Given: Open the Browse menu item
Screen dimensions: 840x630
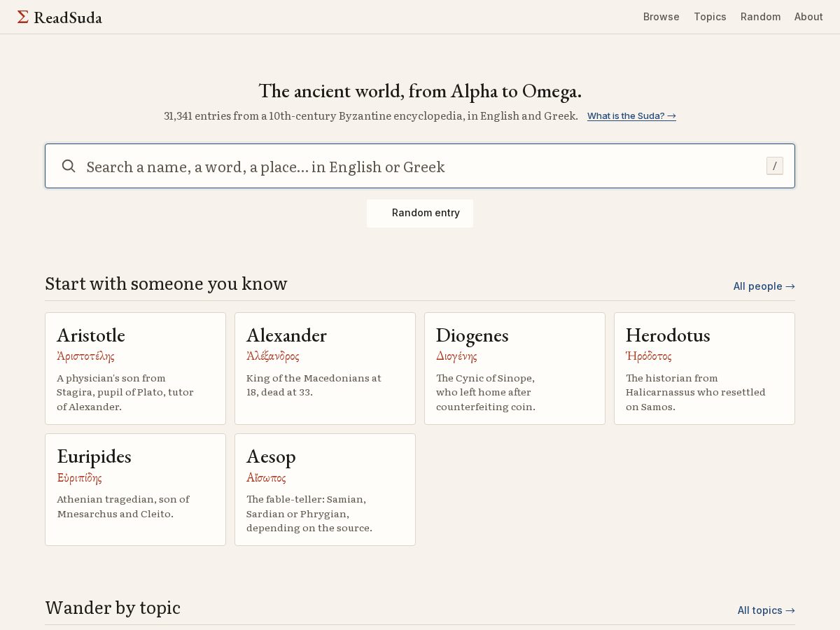Looking at the screenshot, I should coord(661,17).
